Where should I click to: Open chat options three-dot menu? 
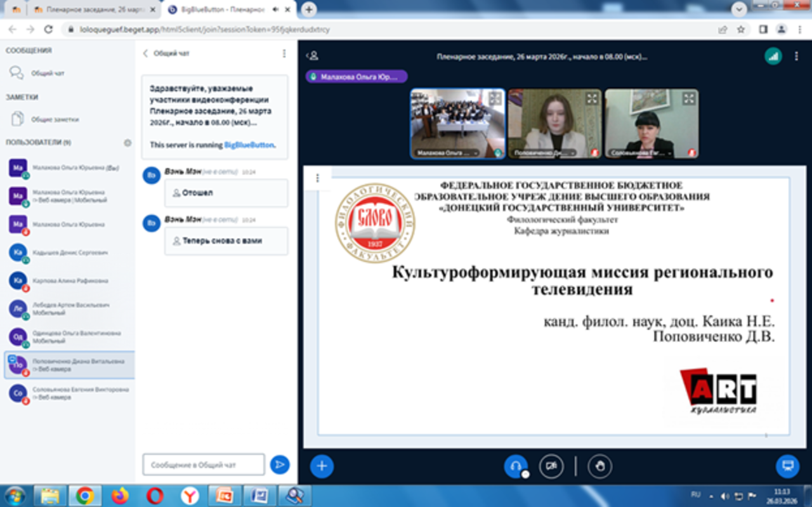284,54
